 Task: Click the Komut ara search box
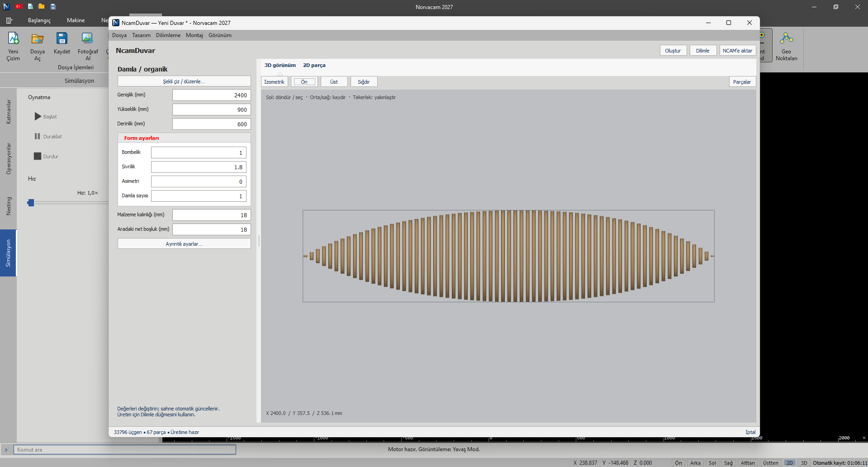125,450
